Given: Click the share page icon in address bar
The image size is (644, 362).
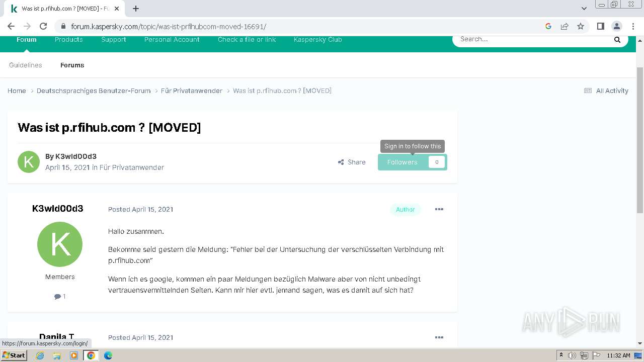Looking at the screenshot, I should [x=565, y=26].
